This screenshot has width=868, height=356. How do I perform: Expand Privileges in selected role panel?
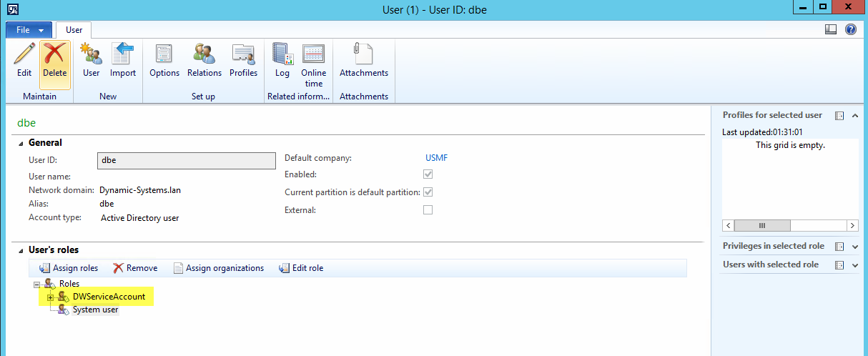point(855,247)
